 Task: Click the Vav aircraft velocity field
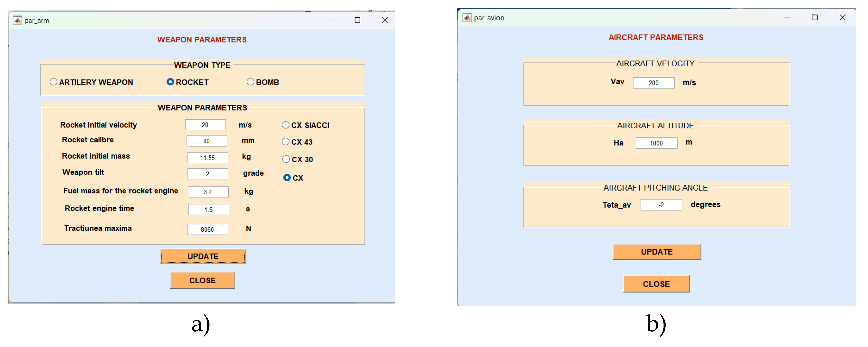(x=653, y=83)
